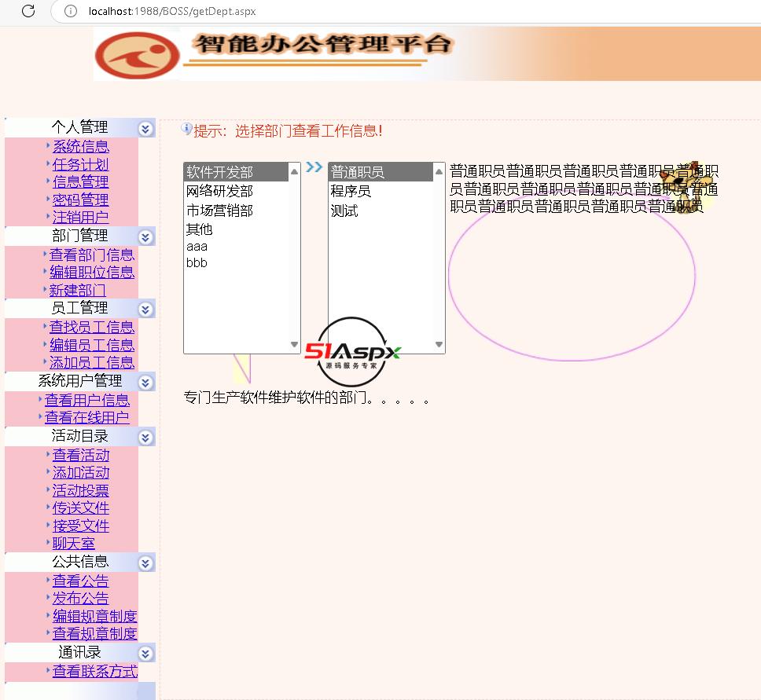Enter the 聊天室 chat room
Viewport: 761px width, 700px height.
pos(74,544)
